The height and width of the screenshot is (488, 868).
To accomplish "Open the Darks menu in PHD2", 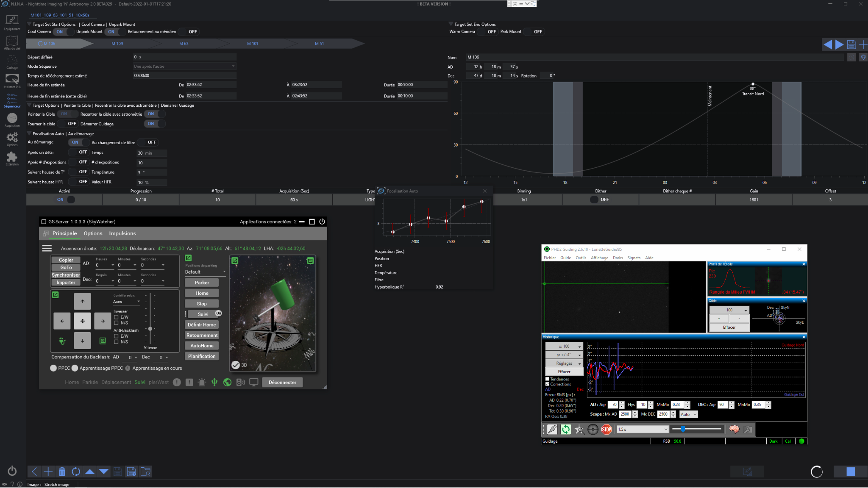I will point(618,258).
